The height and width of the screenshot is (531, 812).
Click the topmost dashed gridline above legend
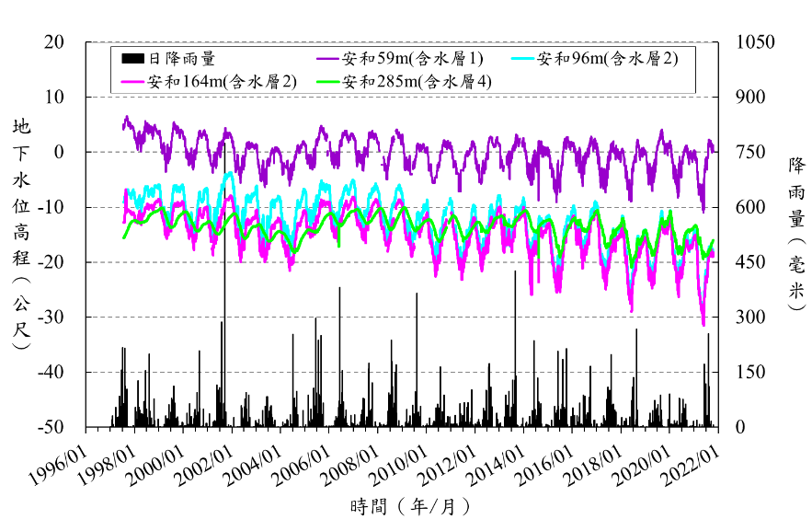(405, 41)
